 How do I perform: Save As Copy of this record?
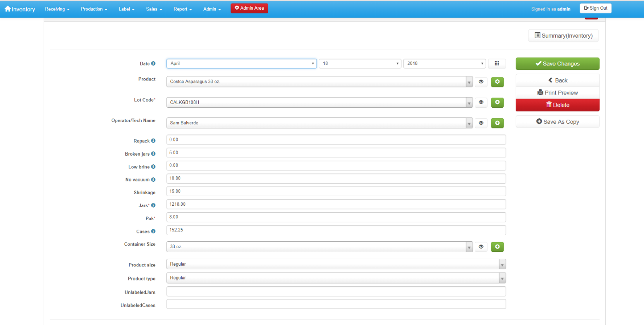(558, 122)
